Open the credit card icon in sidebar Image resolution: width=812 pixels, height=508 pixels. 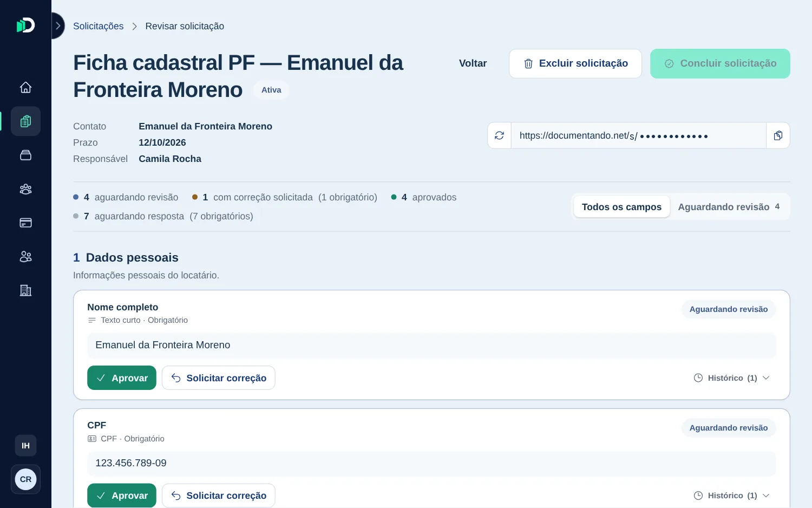click(25, 223)
